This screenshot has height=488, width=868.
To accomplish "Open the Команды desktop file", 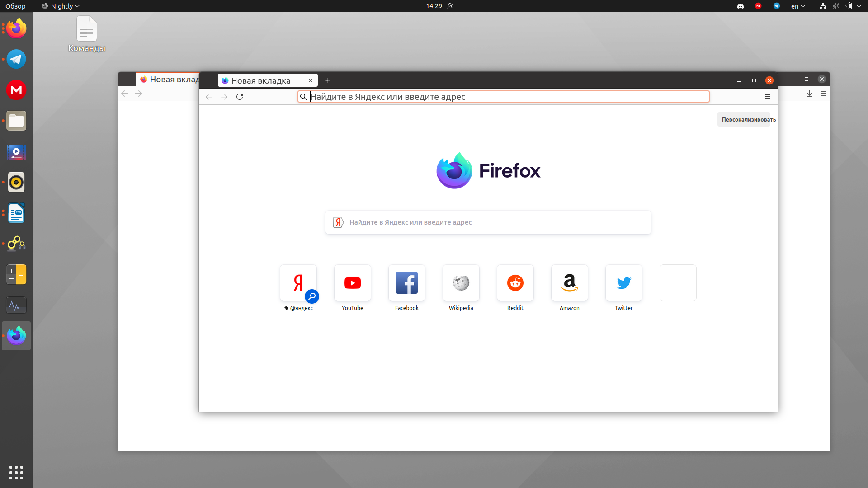I will pos(87,34).
